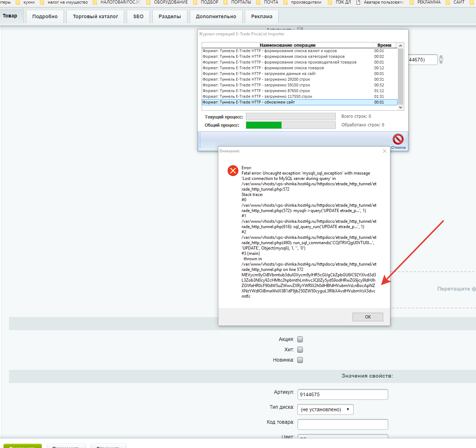Image resolution: width=476 pixels, height=448 pixels.
Task: Open РЕКЛАММА bookmark folder
Action: point(425,2)
